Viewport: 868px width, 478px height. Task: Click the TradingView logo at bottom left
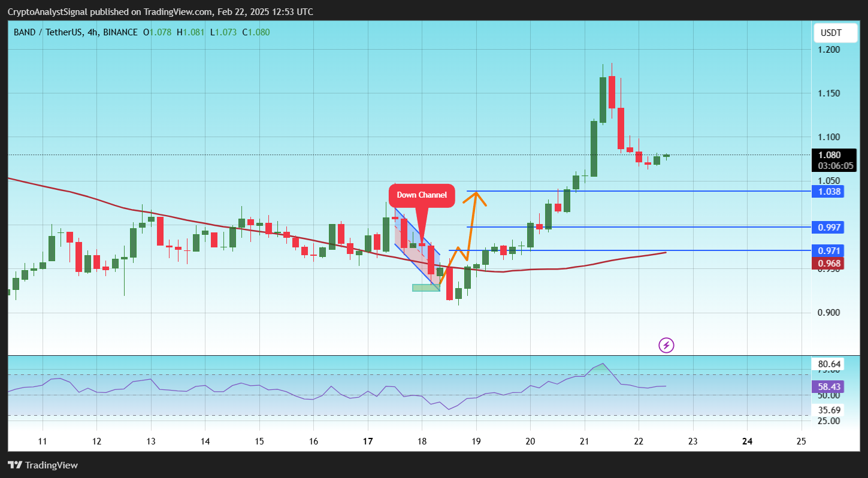[x=43, y=465]
